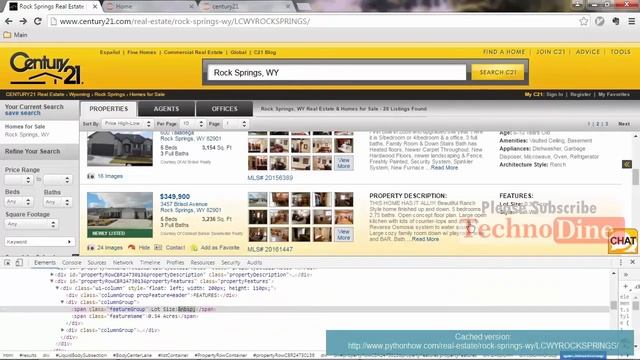
Task: Collapse the ui-column div node in DevTools
Action: click(57, 288)
